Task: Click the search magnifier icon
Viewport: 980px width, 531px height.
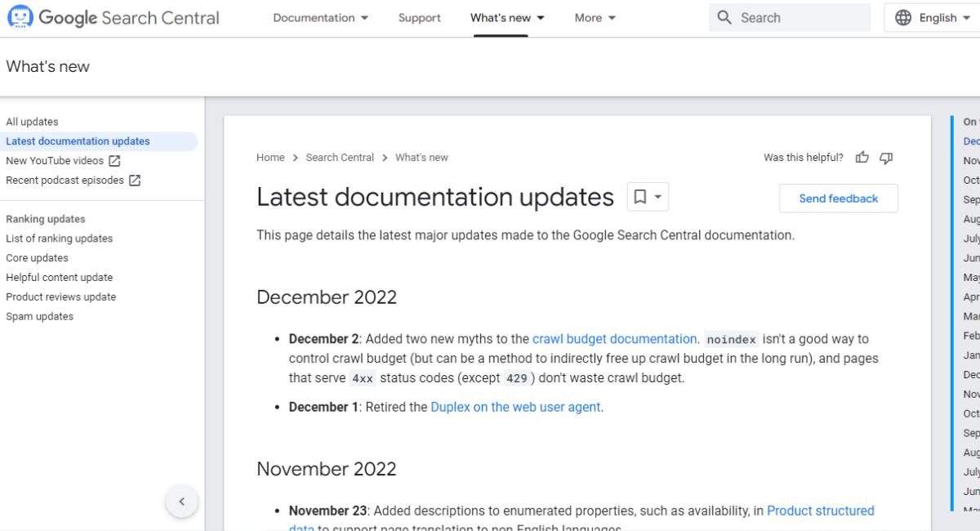Action: (x=724, y=17)
